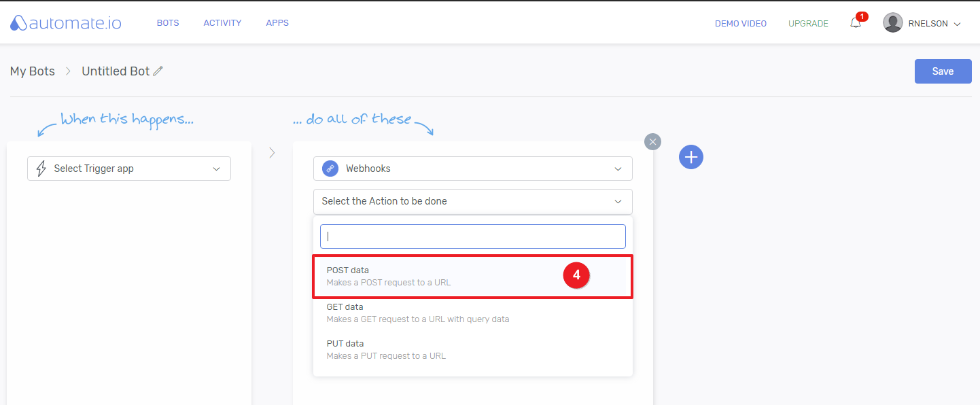The width and height of the screenshot is (980, 405).
Task: Open the APPS tab
Action: [x=277, y=23]
